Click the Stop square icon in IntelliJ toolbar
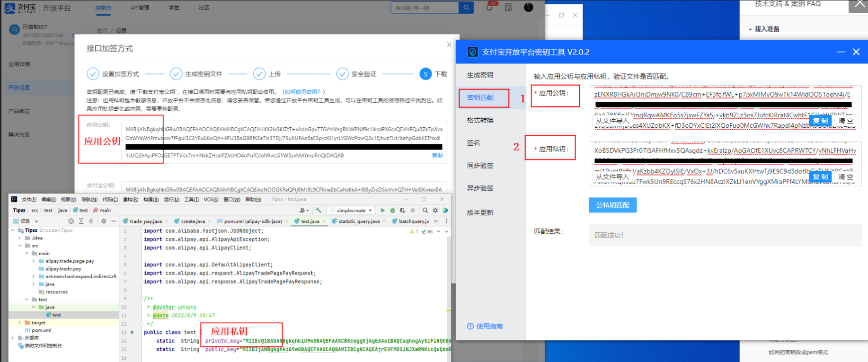 (x=413, y=211)
